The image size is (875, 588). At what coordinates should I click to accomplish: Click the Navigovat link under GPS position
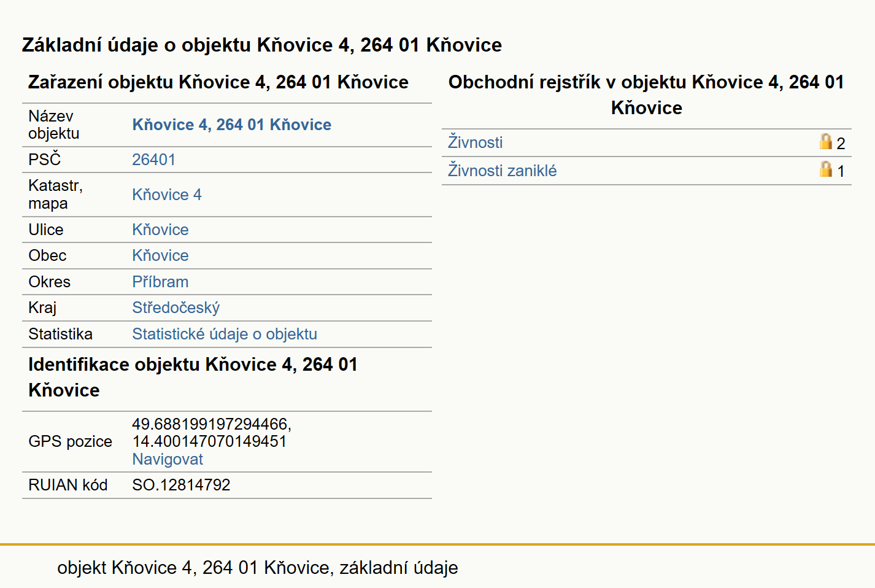tap(168, 459)
